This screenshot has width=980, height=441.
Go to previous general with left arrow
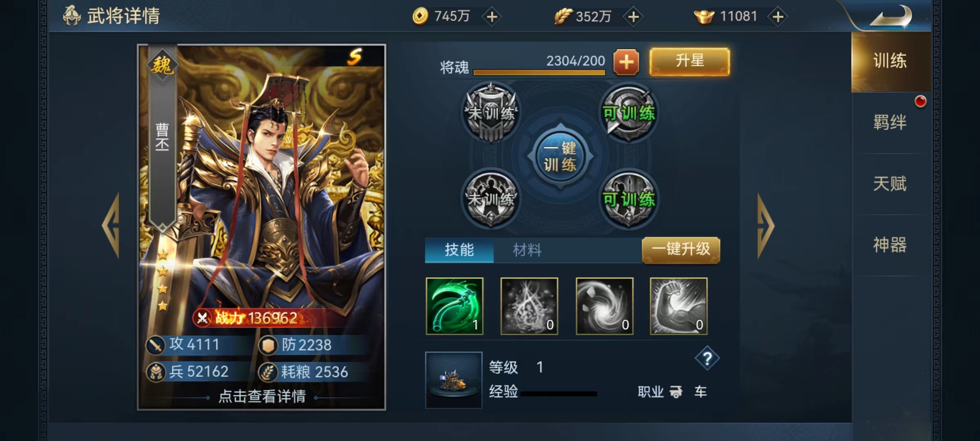(x=111, y=226)
